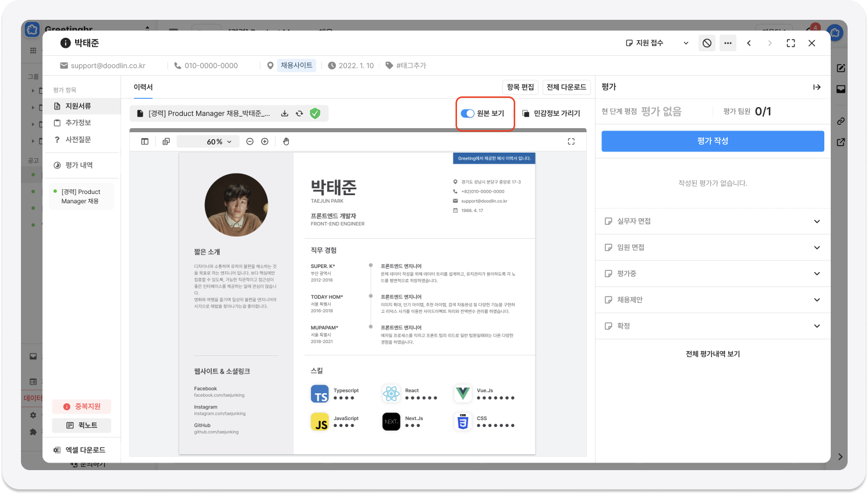Expand the applicant modal to fullscreen
This screenshot has width=868, height=494.
(x=791, y=43)
